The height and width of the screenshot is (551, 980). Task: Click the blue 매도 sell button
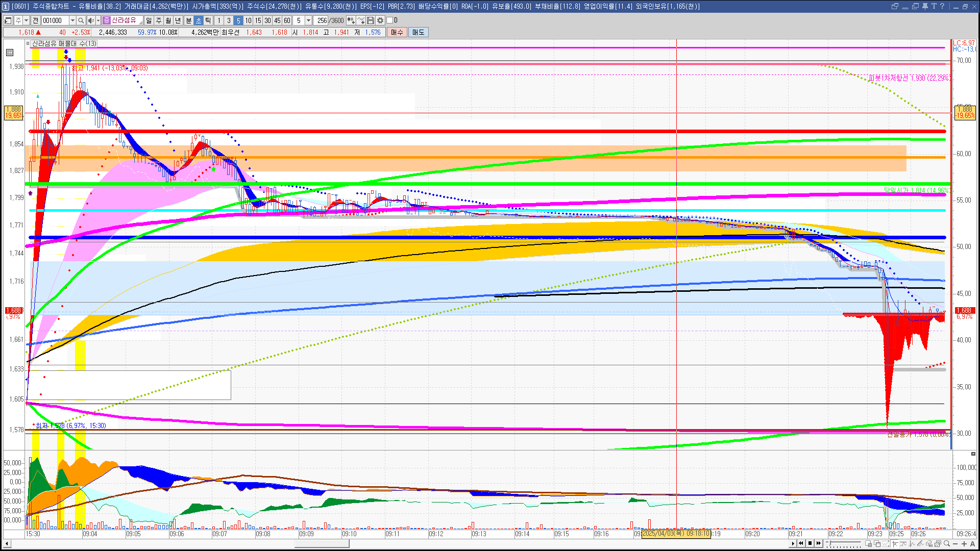[x=419, y=32]
